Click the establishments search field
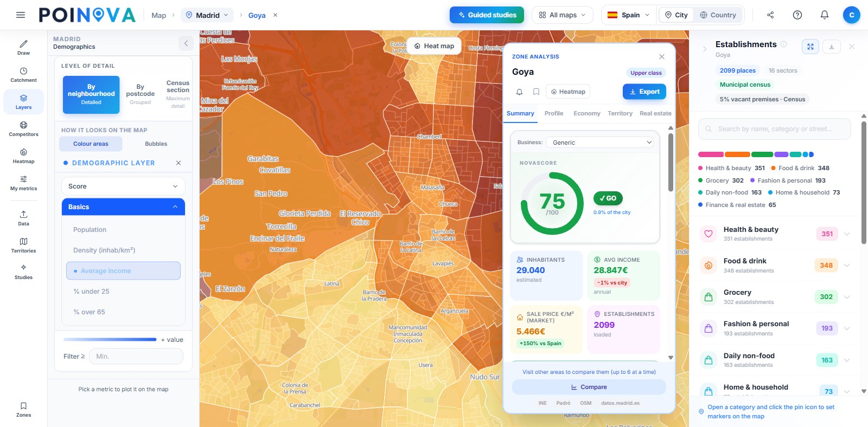The image size is (868, 427). point(775,129)
